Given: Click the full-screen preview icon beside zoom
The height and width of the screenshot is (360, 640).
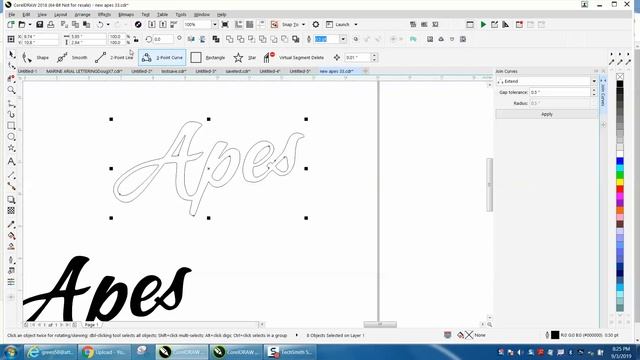Looking at the screenshot, I should point(225,24).
